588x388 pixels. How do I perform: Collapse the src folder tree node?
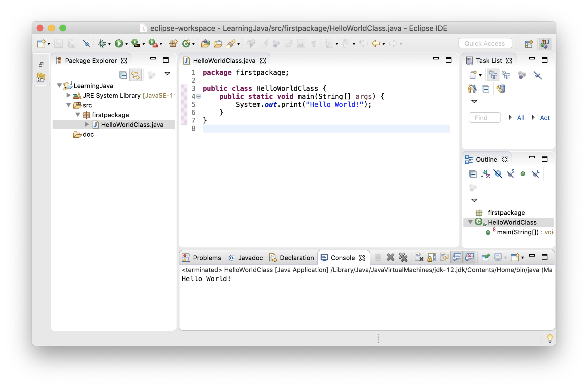[x=69, y=105]
